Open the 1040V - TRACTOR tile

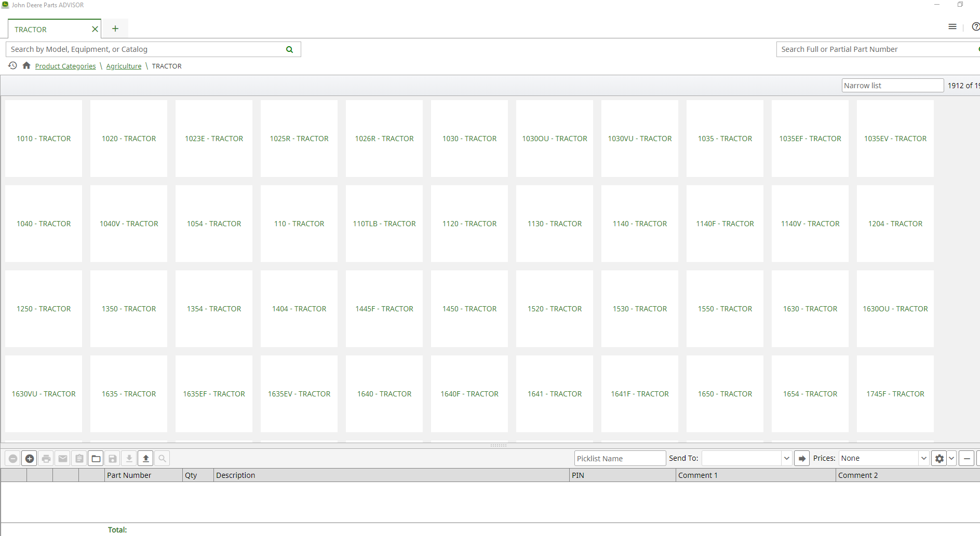pyautogui.click(x=129, y=224)
